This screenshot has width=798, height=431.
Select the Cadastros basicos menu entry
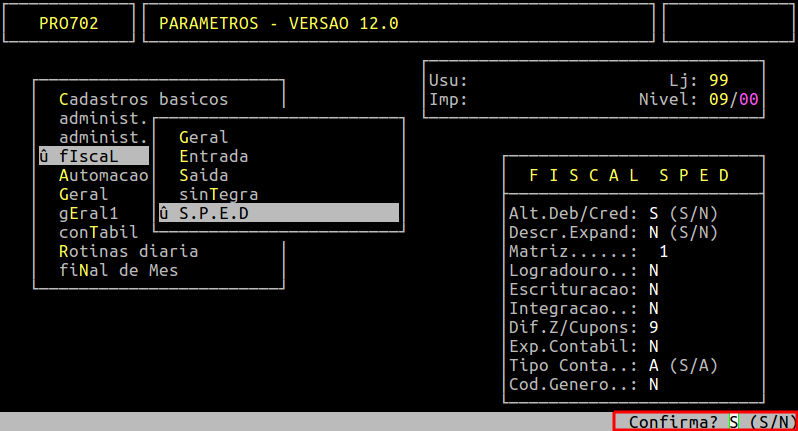tap(143, 99)
